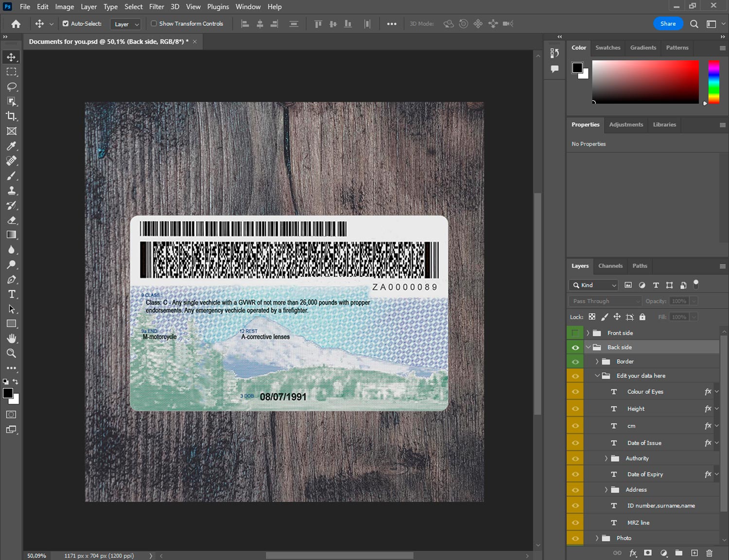Uncheck the Auto-Select checkbox
The width and height of the screenshot is (729, 560).
coord(66,23)
